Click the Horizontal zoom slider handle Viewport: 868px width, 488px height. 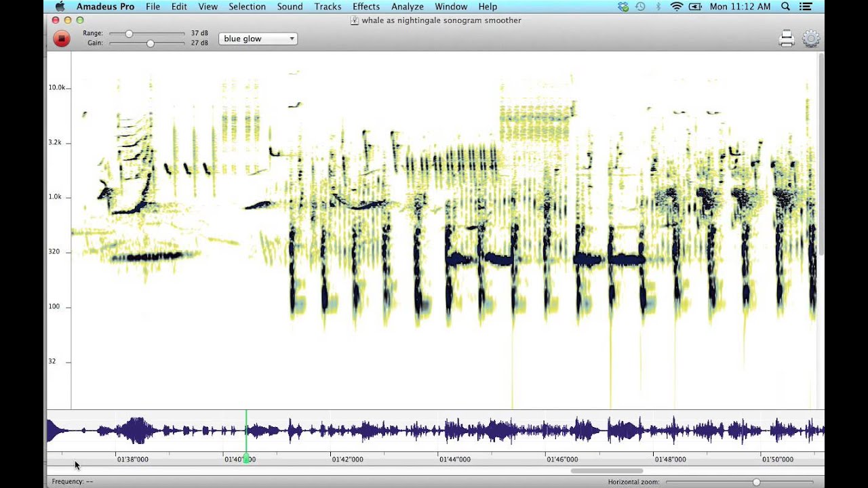point(756,482)
